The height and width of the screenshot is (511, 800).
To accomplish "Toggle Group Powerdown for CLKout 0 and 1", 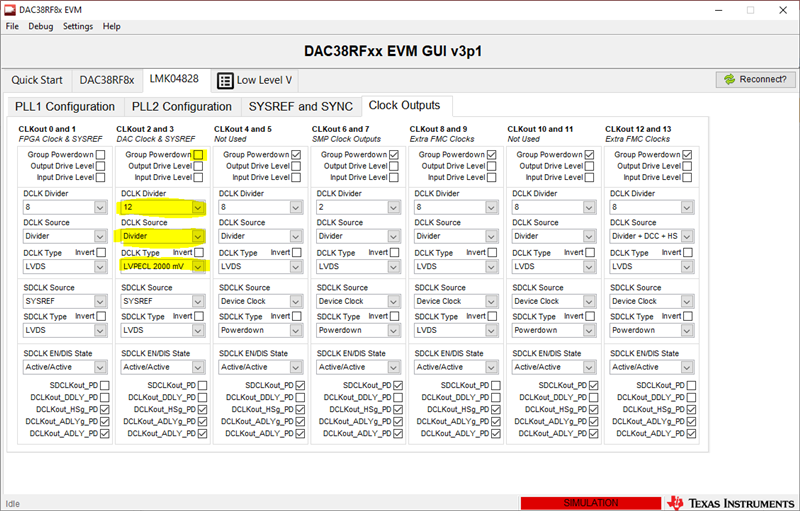I will click(101, 155).
